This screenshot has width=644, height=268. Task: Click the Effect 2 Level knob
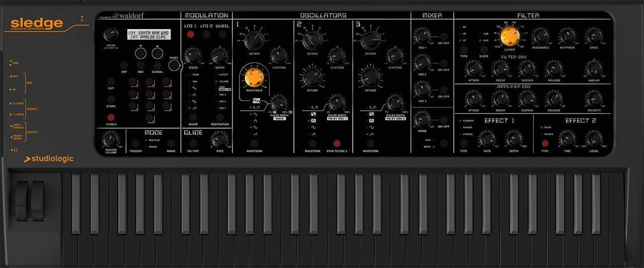tap(594, 139)
